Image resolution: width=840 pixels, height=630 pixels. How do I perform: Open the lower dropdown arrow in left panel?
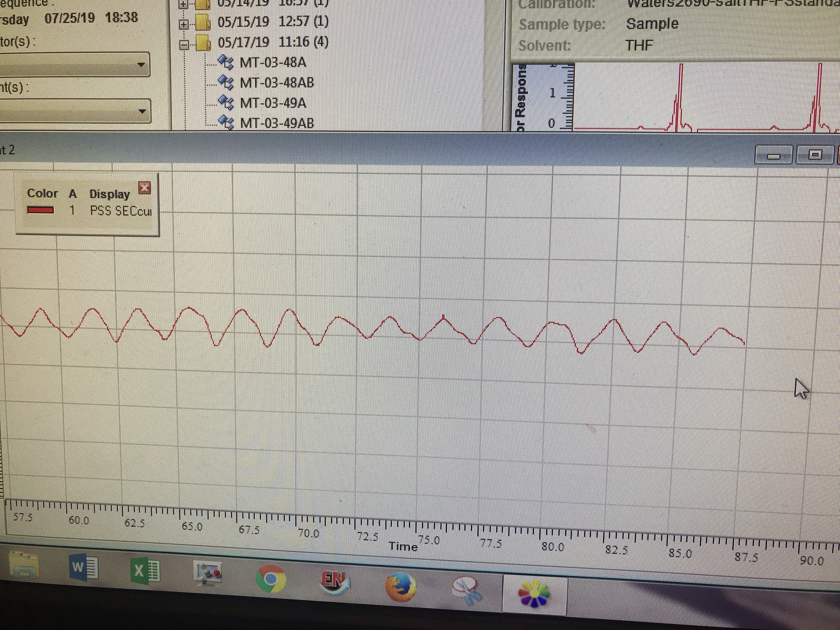point(142,112)
